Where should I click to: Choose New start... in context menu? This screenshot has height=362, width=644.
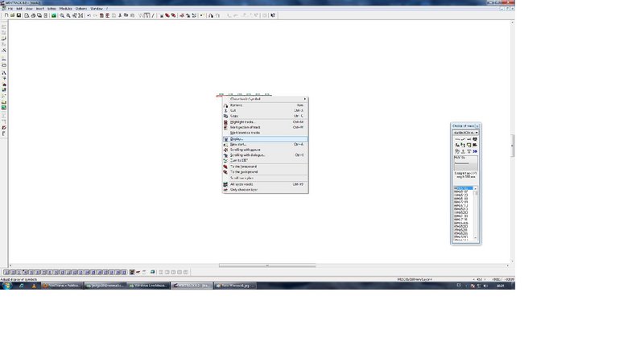pyautogui.click(x=266, y=145)
